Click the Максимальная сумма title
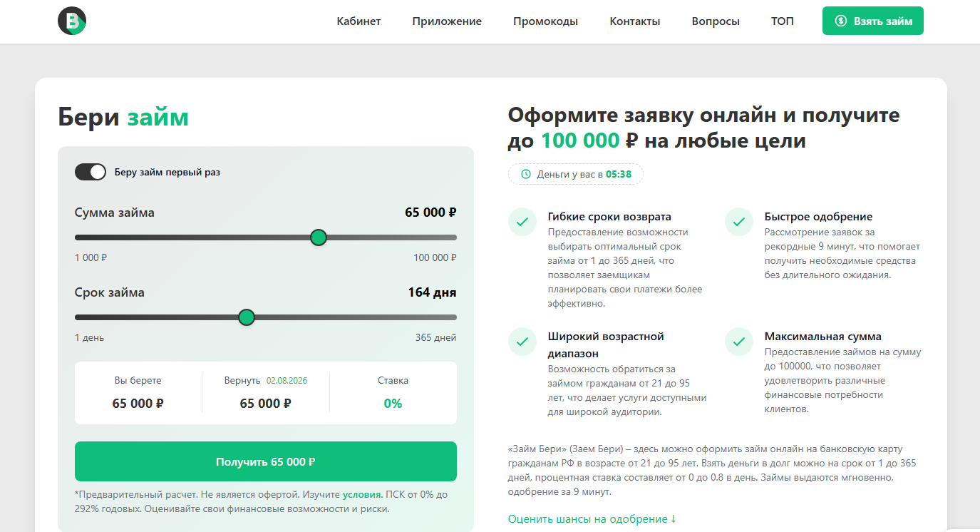Viewport: 980px width, 532px height. [822, 337]
